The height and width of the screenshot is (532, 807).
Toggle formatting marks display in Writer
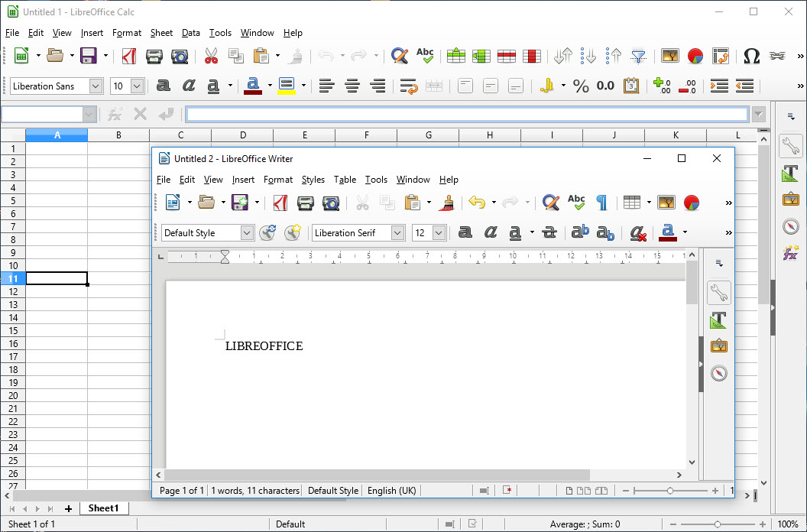(602, 203)
